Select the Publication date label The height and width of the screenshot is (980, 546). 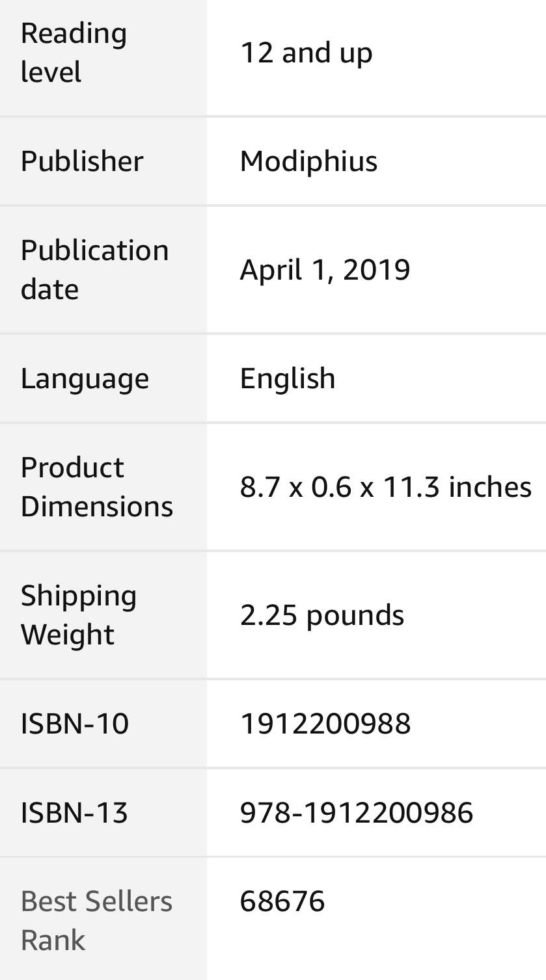point(95,270)
